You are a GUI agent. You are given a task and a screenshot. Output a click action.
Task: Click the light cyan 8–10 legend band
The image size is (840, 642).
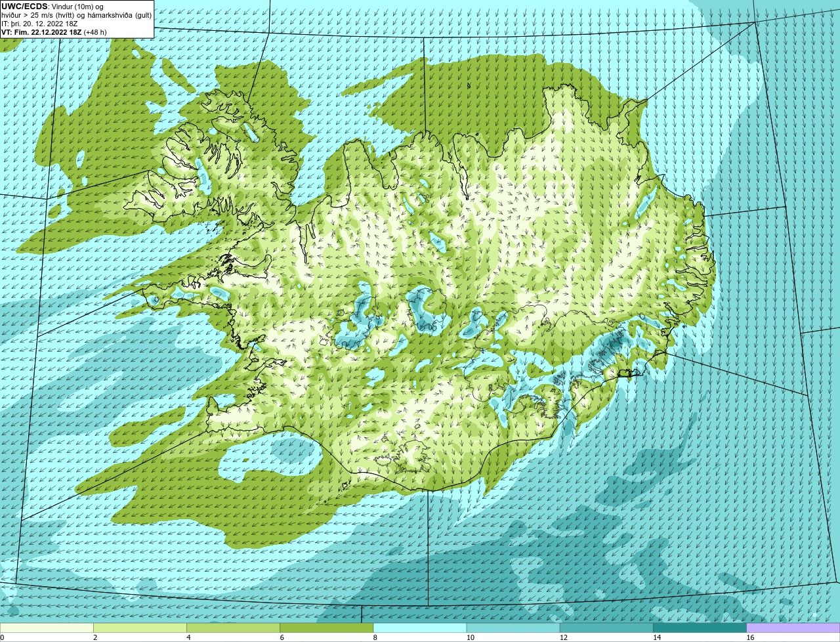point(420,628)
